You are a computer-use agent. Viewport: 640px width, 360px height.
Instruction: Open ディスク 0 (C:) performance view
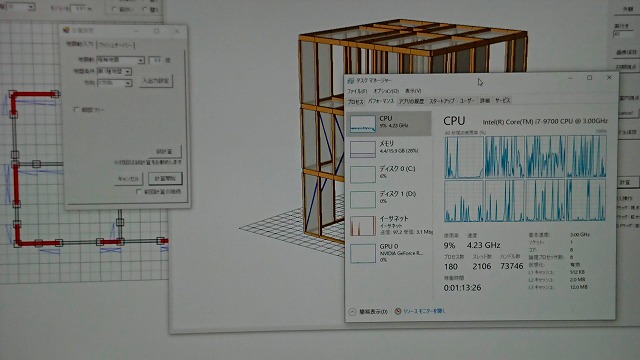[x=389, y=173]
